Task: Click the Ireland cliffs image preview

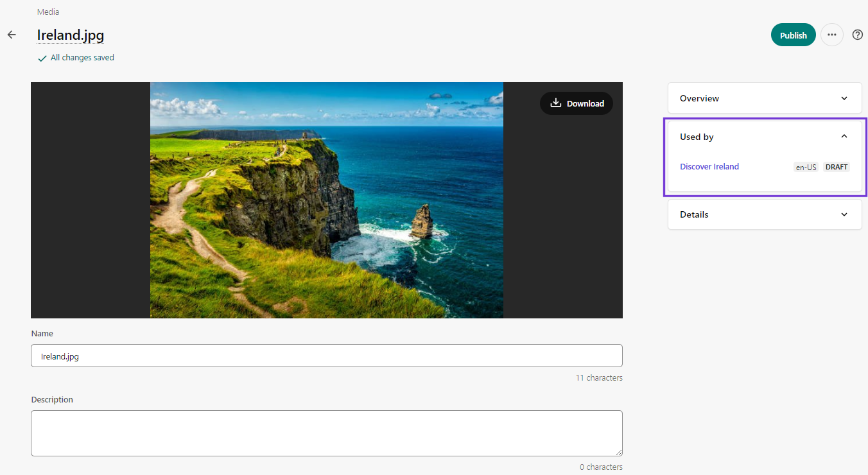Action: (x=327, y=200)
